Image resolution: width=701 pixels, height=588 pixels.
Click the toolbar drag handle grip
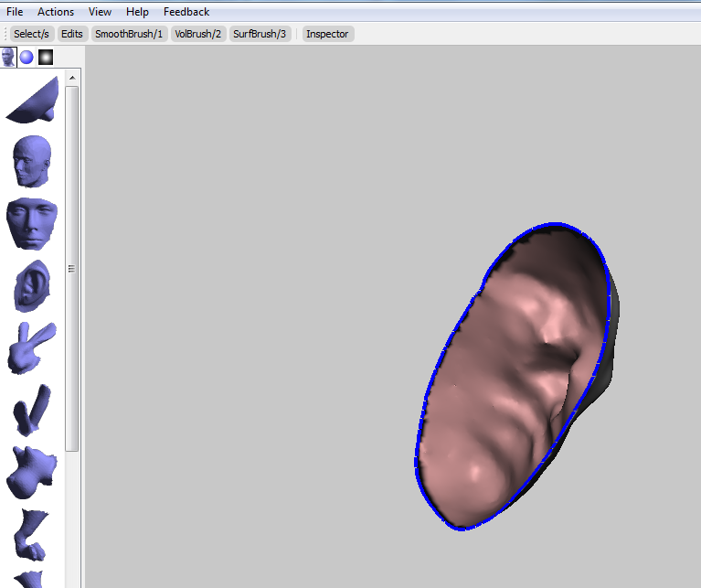[5, 34]
